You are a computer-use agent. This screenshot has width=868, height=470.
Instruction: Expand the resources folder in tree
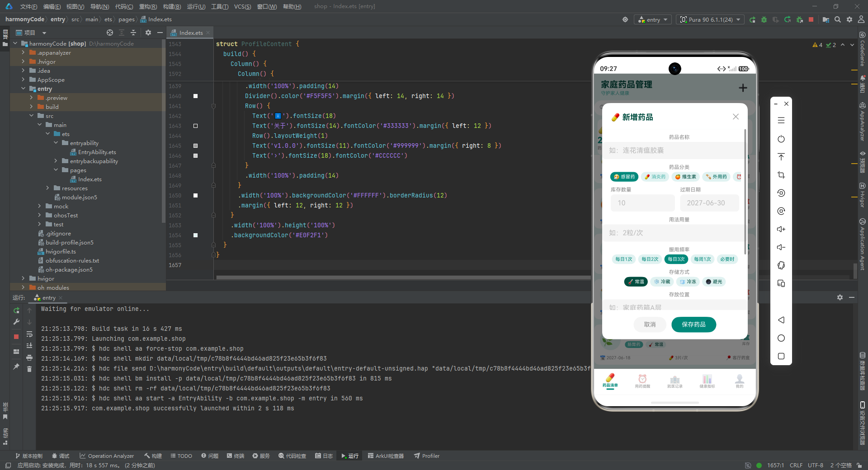[x=48, y=188]
